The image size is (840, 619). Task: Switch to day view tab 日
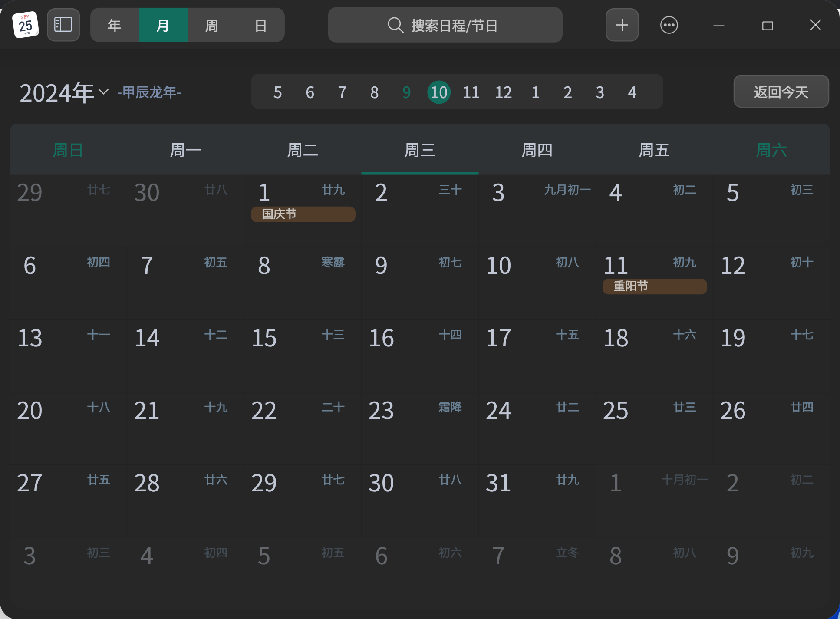(x=260, y=25)
